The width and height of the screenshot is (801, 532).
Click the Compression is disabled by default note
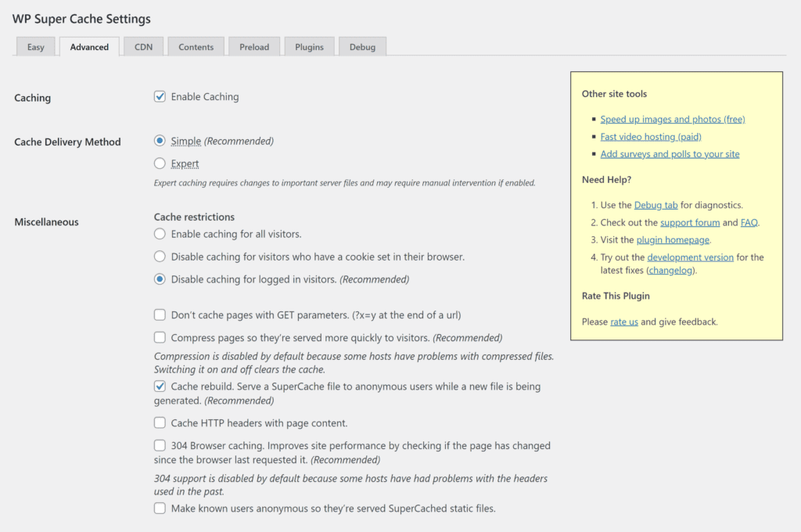[x=354, y=362]
